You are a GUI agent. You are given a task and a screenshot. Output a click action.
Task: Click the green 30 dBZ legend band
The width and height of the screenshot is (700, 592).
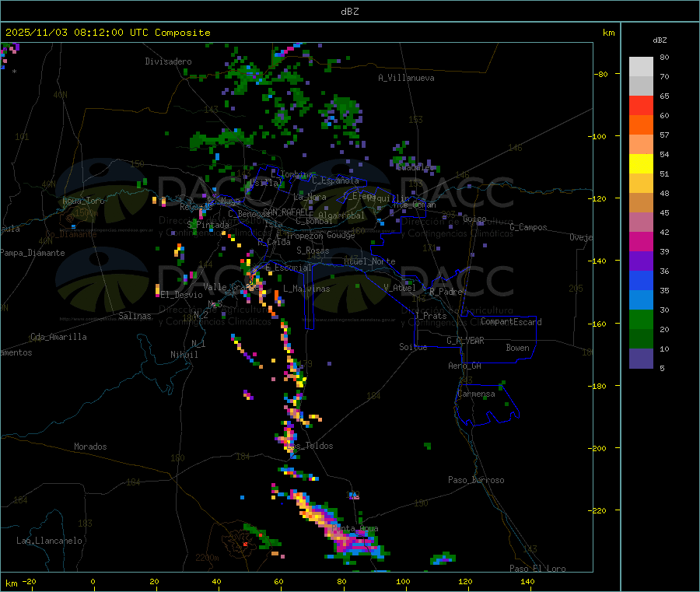(641, 319)
